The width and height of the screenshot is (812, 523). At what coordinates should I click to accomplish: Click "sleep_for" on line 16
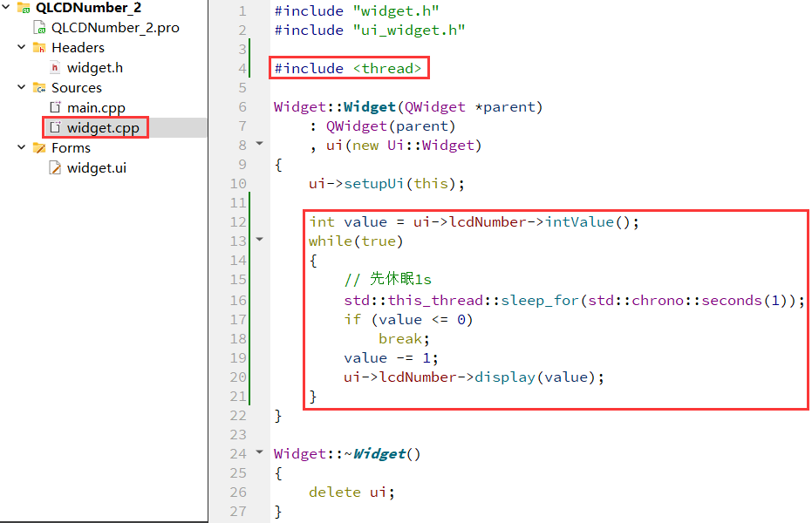click(539, 301)
